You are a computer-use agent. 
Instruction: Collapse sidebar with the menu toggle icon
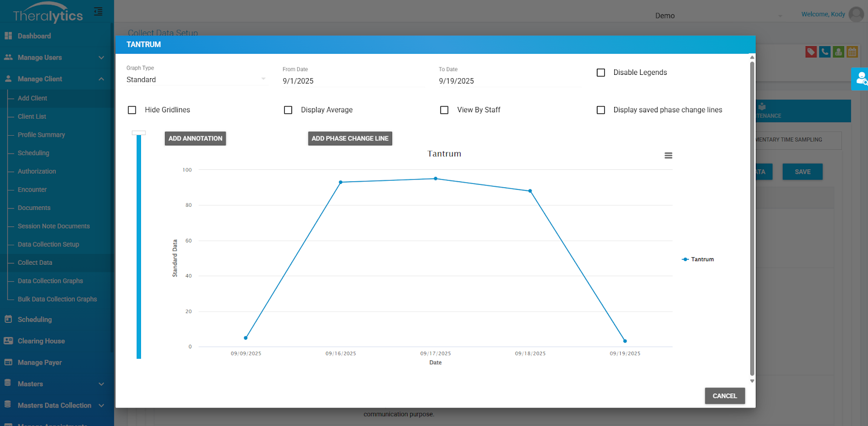click(98, 11)
